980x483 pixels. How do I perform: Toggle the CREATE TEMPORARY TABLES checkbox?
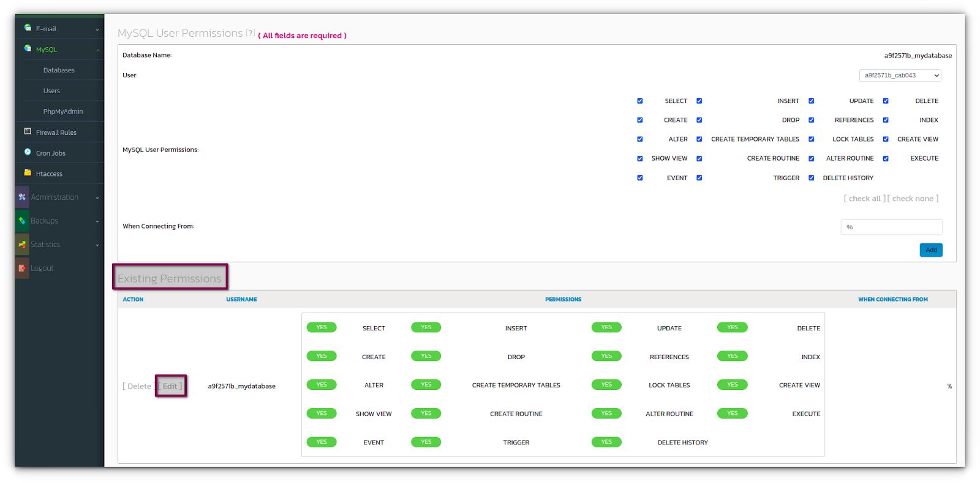pos(699,139)
